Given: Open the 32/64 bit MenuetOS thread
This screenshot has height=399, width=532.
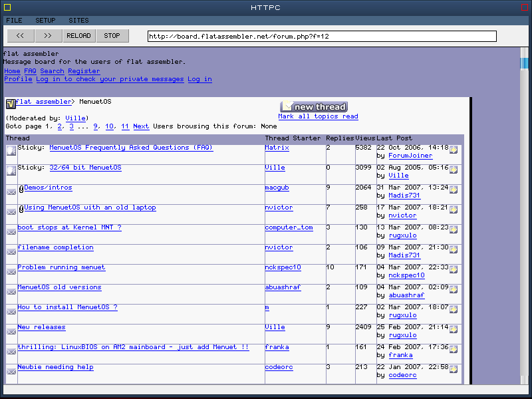Looking at the screenshot, I should (x=86, y=168).
